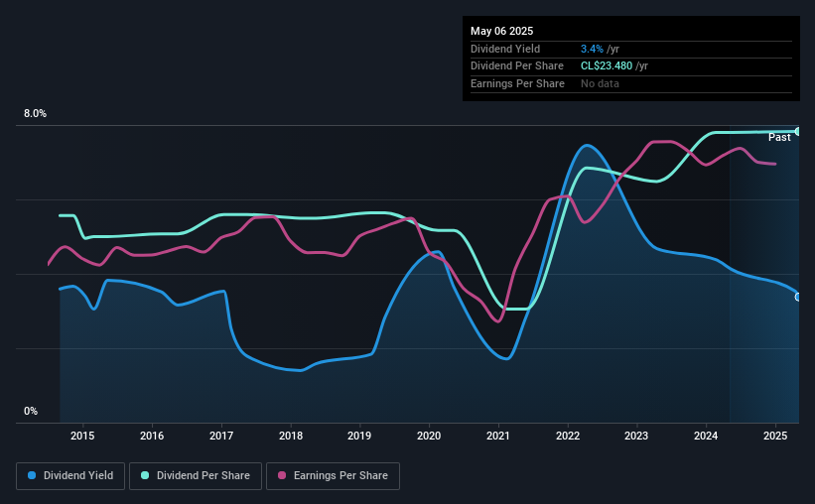Image resolution: width=815 pixels, height=504 pixels.
Task: Click the 2023 x-axis label
Action: tap(636, 436)
